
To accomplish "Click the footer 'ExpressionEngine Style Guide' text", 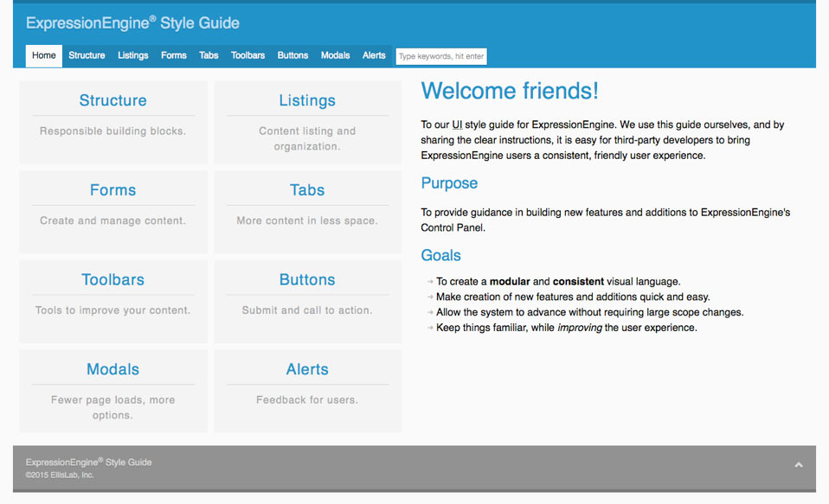I will tap(89, 463).
